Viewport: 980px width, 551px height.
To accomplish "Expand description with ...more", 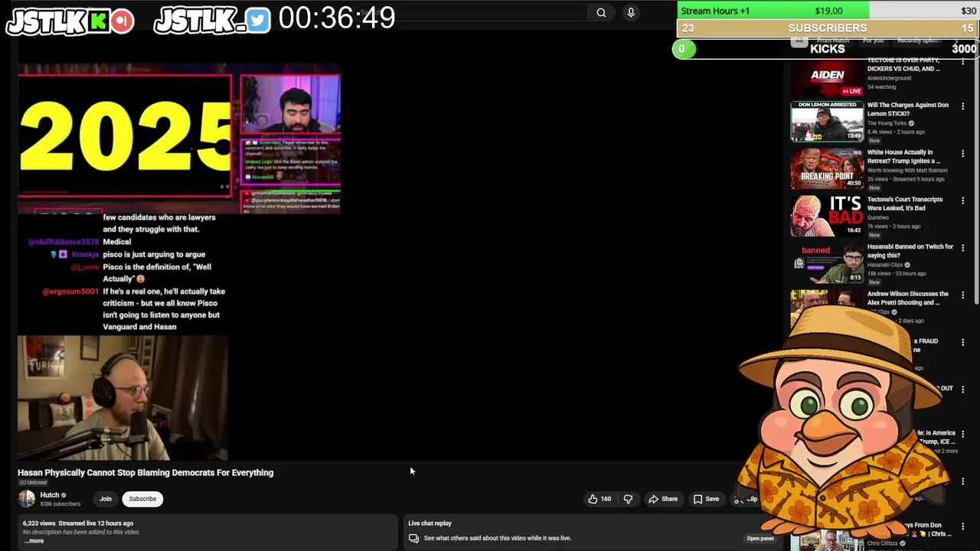I will point(34,541).
